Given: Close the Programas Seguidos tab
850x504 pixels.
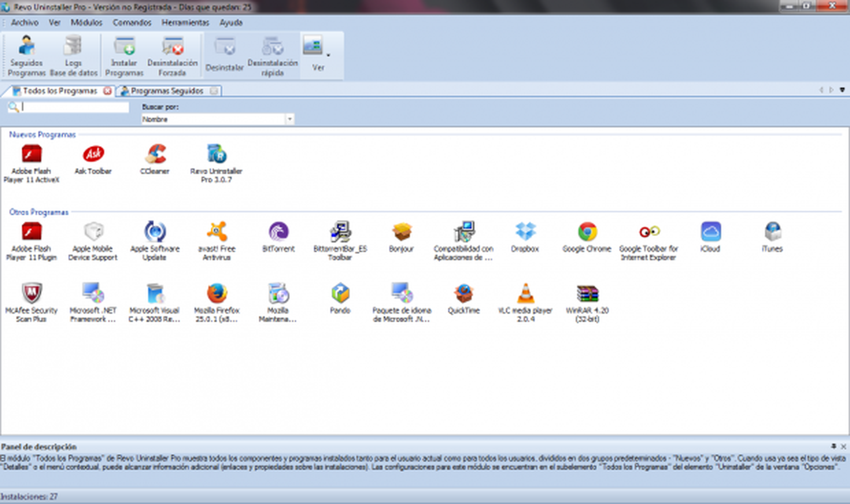Looking at the screenshot, I should pos(214,91).
